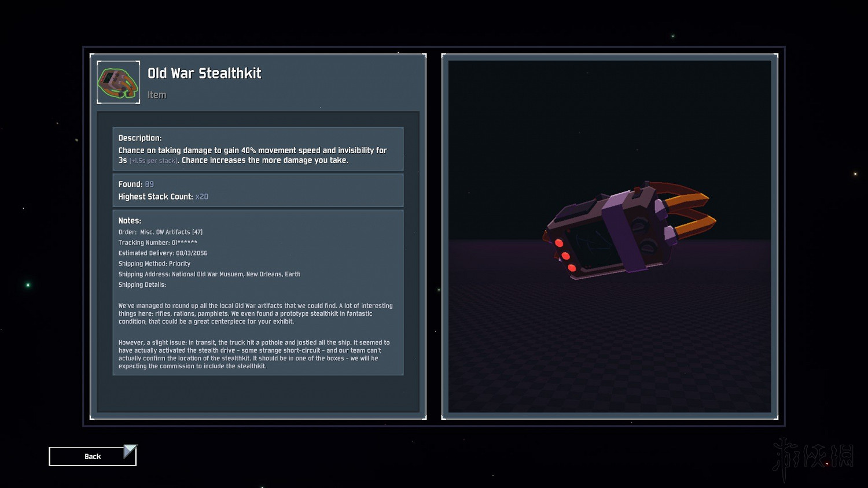Click the Notes heading

pyautogui.click(x=130, y=221)
